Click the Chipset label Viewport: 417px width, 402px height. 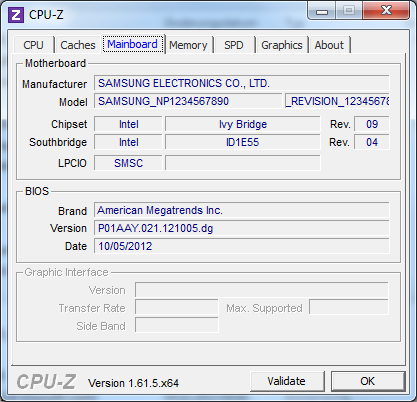pos(69,124)
